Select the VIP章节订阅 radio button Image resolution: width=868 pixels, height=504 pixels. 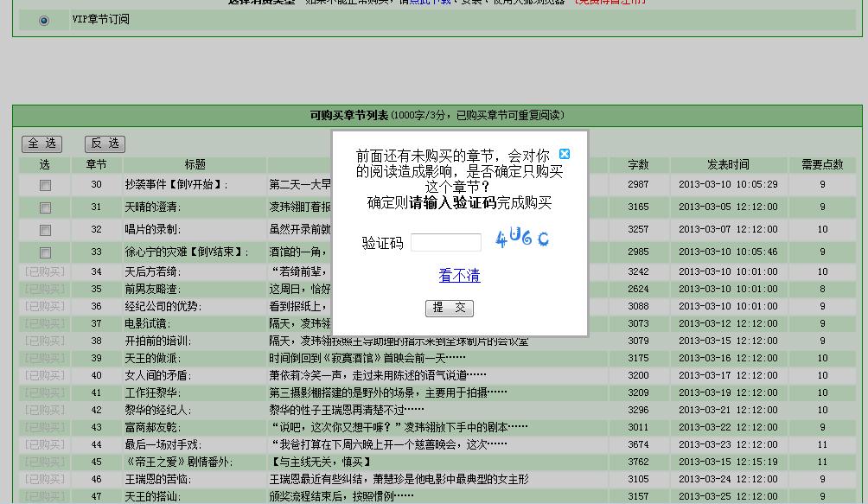click(44, 21)
